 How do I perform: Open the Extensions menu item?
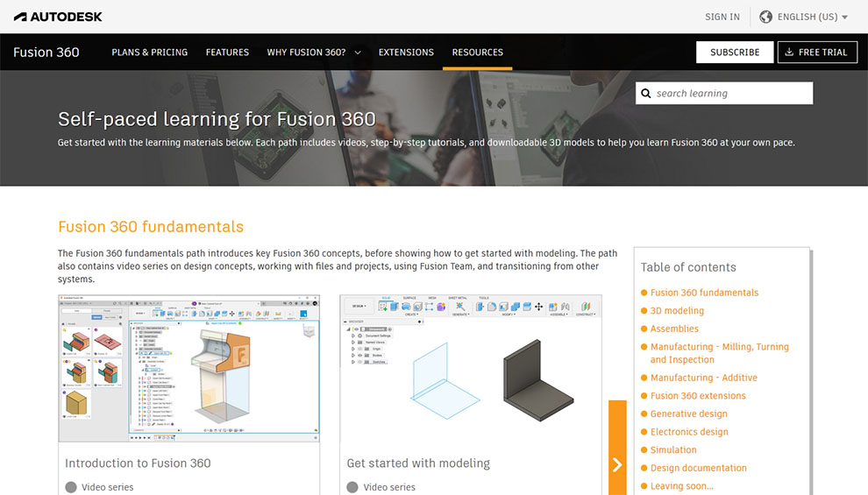coord(406,52)
